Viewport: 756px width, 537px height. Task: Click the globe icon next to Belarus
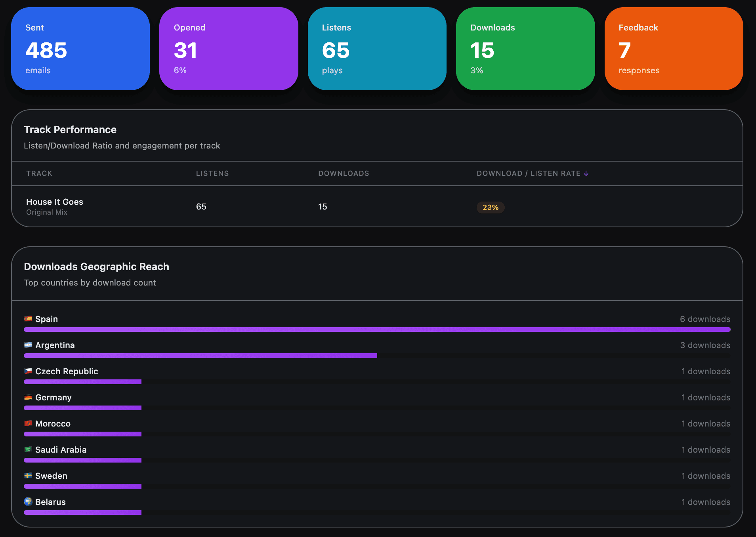(28, 502)
